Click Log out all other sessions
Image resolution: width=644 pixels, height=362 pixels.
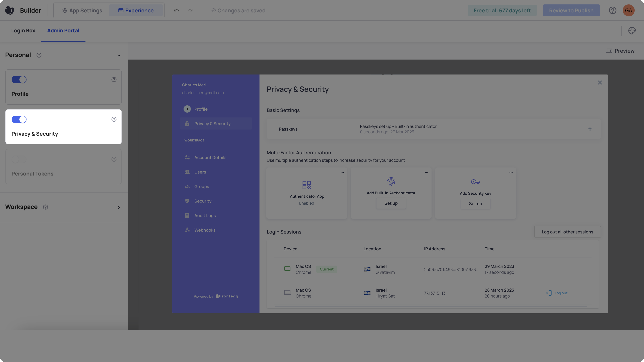pyautogui.click(x=567, y=232)
